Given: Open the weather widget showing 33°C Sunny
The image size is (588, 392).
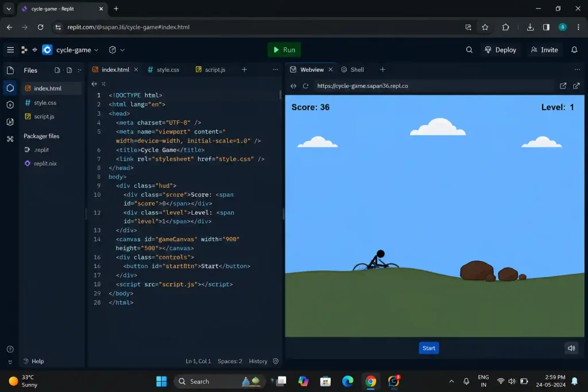Looking at the screenshot, I should (23, 381).
